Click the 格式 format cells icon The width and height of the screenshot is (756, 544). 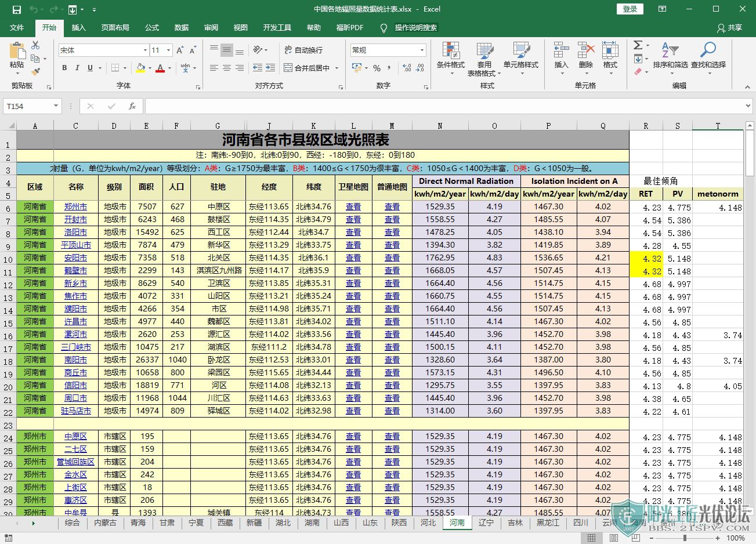click(610, 50)
